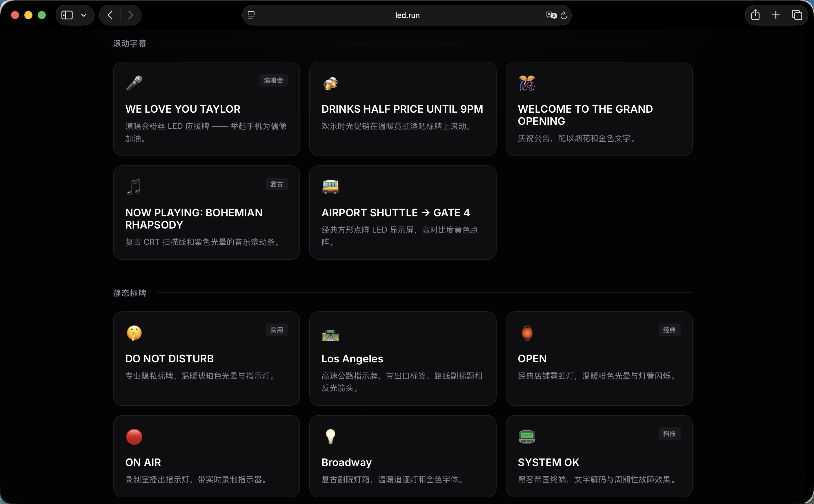Screen dimensions: 814x504
Task: Click the OPEN neon sign lantern icon
Action: click(x=527, y=333)
